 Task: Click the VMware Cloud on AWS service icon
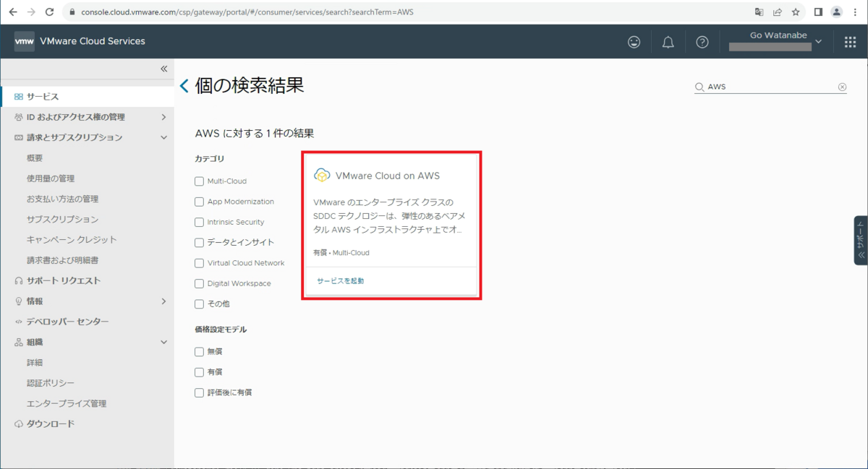(320, 173)
